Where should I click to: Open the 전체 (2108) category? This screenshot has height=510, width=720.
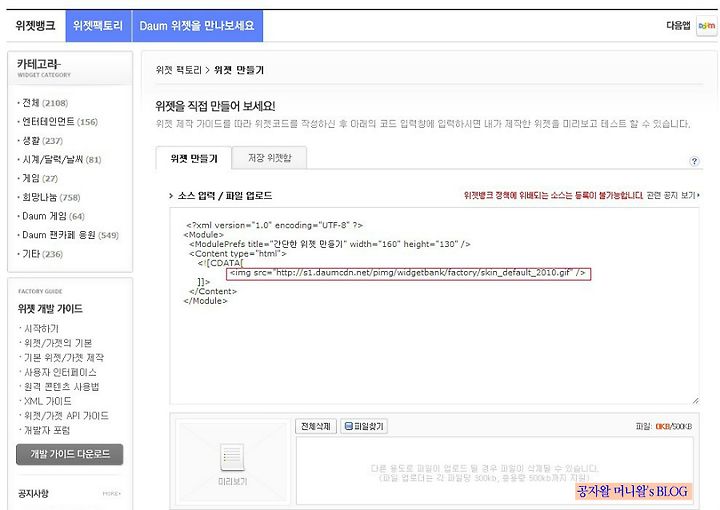coord(45,103)
